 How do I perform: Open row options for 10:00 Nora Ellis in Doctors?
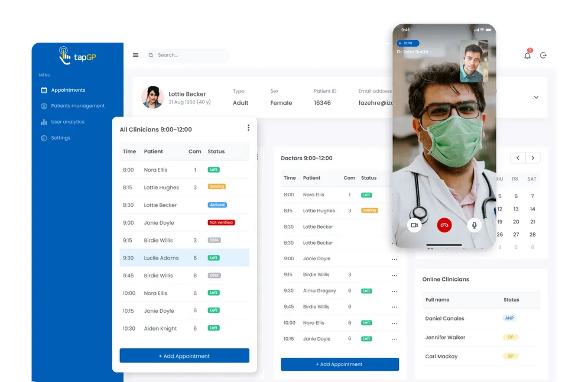coord(395,323)
